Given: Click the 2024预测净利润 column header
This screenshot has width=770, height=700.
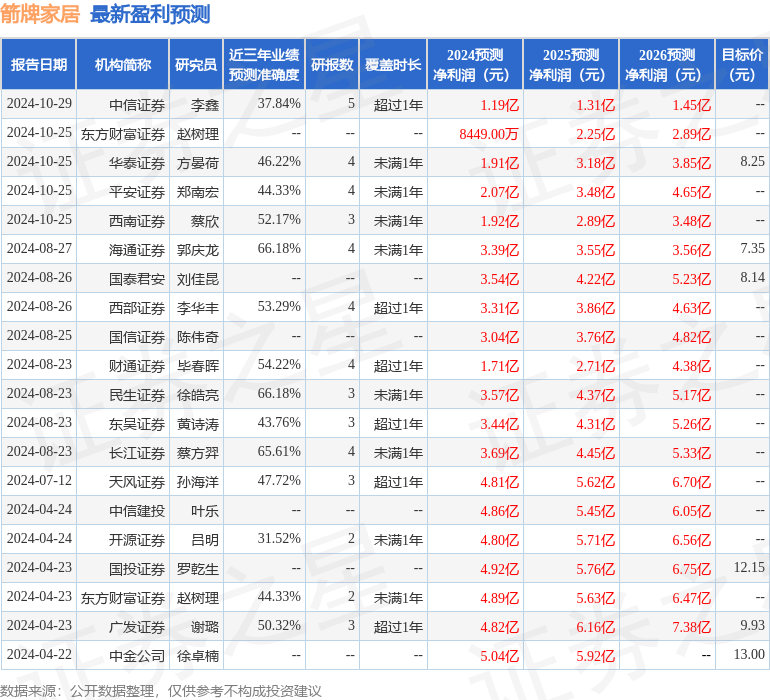Looking at the screenshot, I should [x=475, y=64].
